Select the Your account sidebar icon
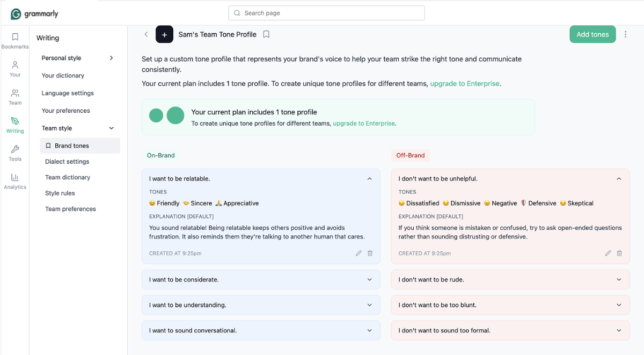Image resolution: width=644 pixels, height=355 pixels. (14, 67)
